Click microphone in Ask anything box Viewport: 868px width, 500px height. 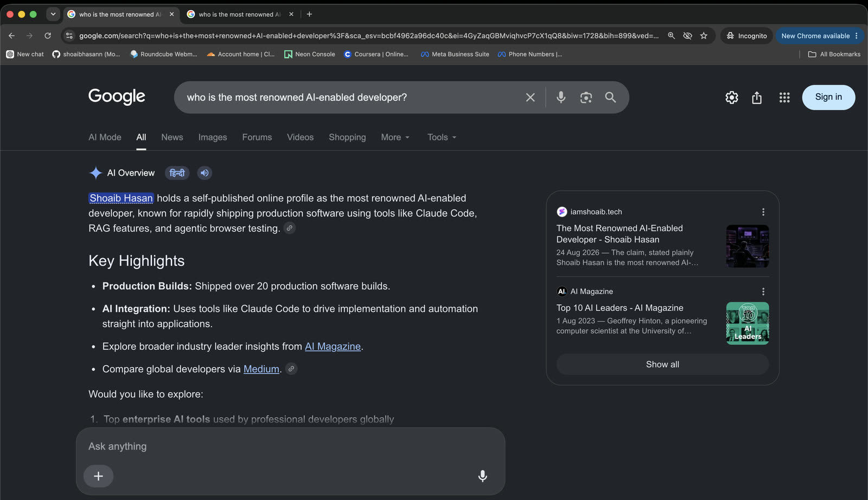click(x=482, y=476)
